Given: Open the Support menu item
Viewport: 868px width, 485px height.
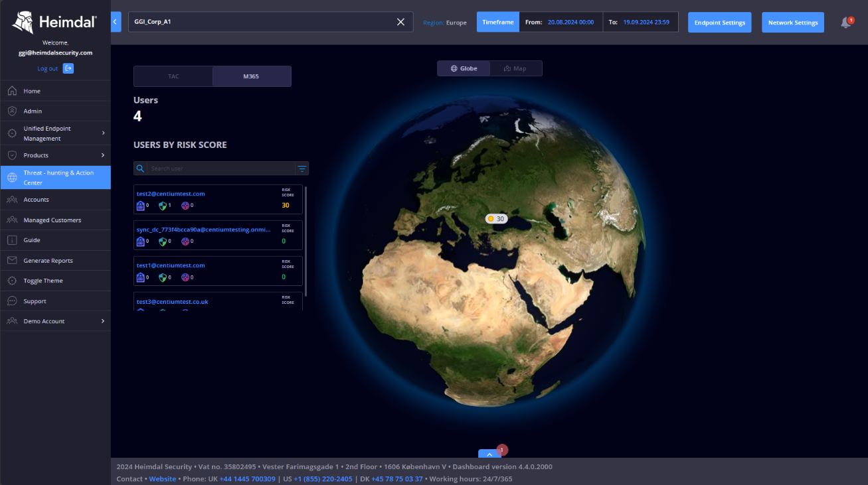Looking at the screenshot, I should (x=55, y=301).
